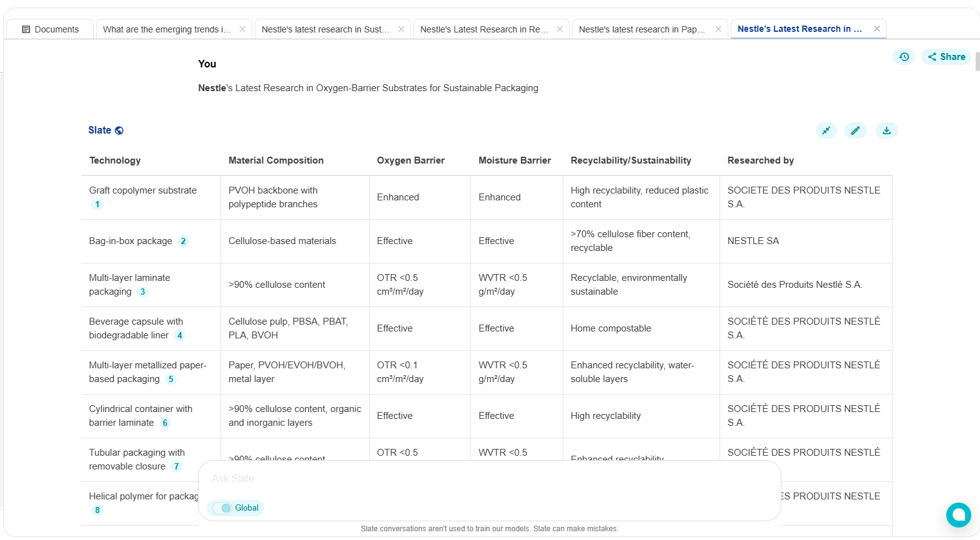This screenshot has width=980, height=540.
Task: Click the collapse table icon
Action: 826,130
